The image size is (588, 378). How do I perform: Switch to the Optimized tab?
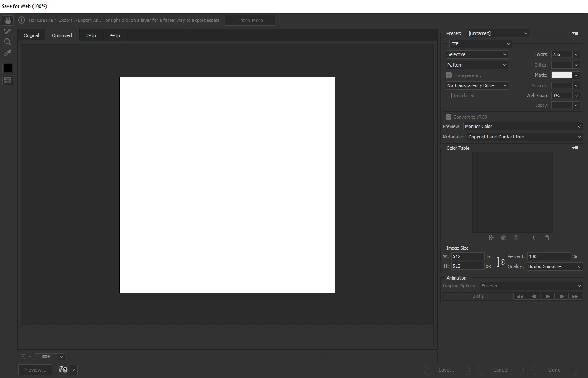[62, 35]
